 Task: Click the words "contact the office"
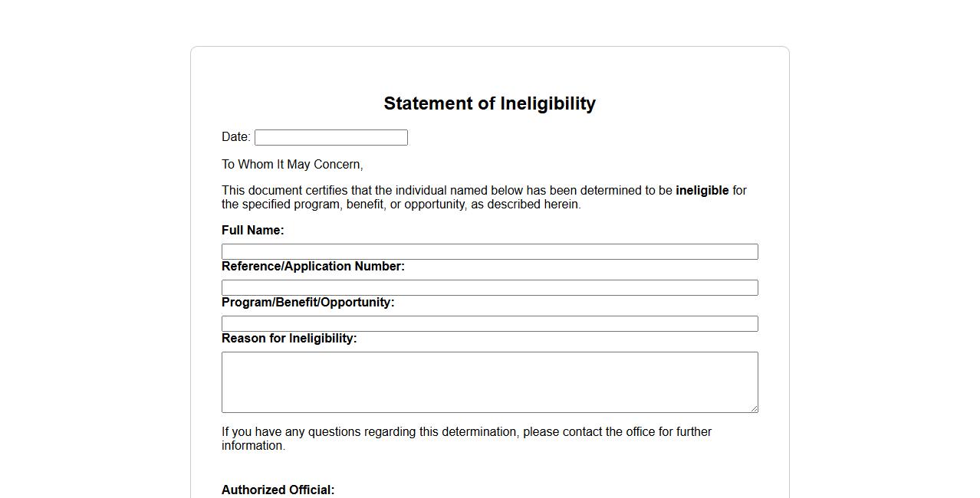608,432
